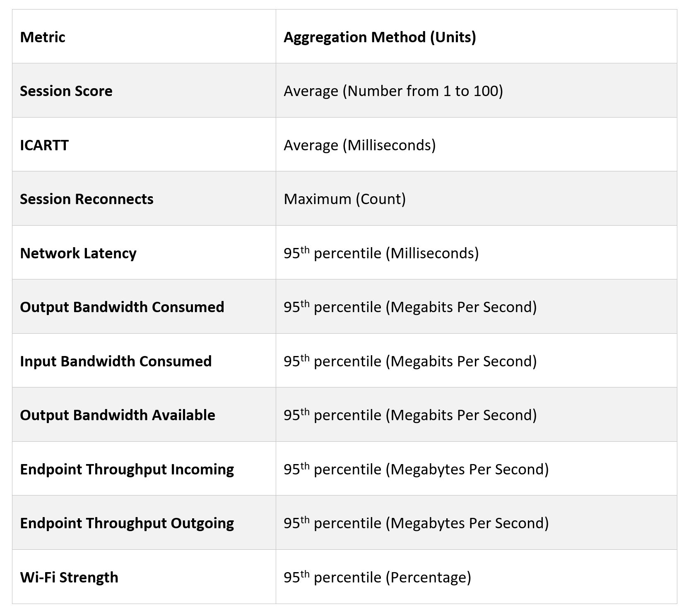The width and height of the screenshot is (691, 616).
Task: Click the Maximum (Count) cell
Action: pos(344,199)
